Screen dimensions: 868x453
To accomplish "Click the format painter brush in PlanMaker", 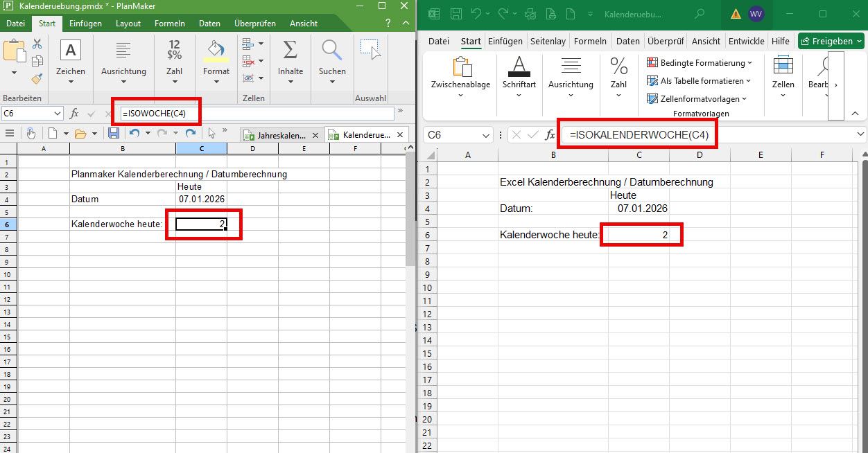I will [x=37, y=78].
